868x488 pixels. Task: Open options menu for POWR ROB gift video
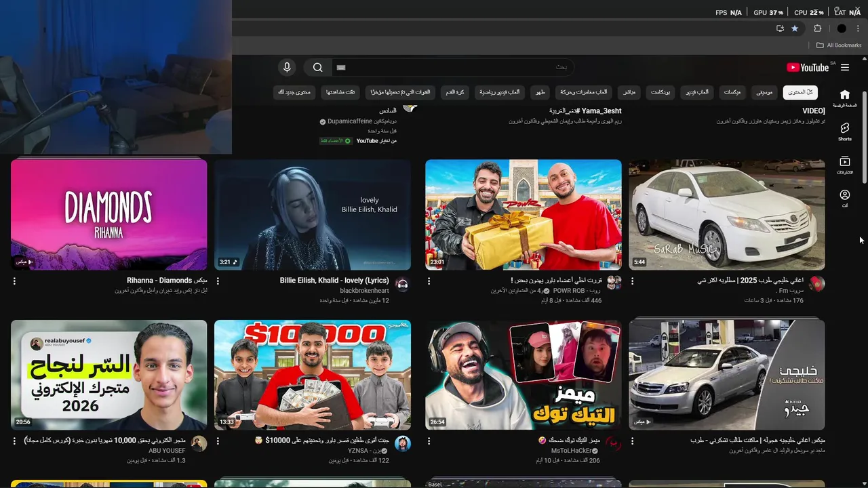pos(429,281)
